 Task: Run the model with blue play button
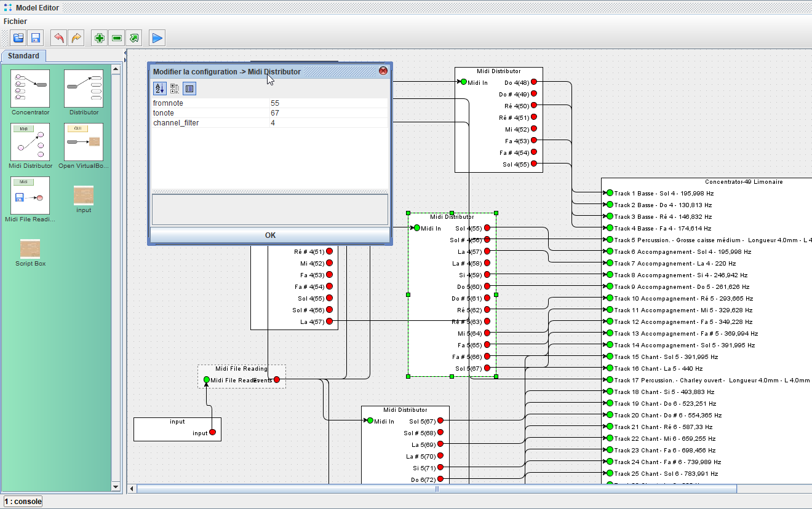pos(157,38)
